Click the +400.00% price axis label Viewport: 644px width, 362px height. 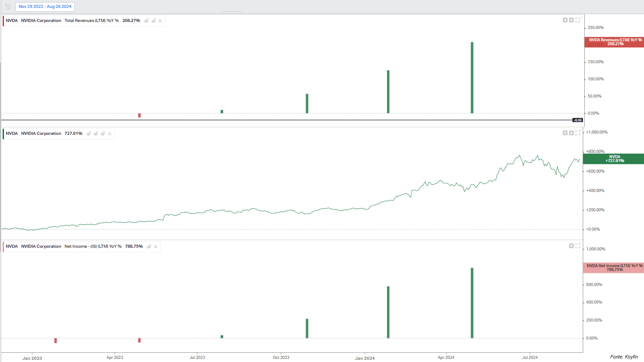[595, 191]
